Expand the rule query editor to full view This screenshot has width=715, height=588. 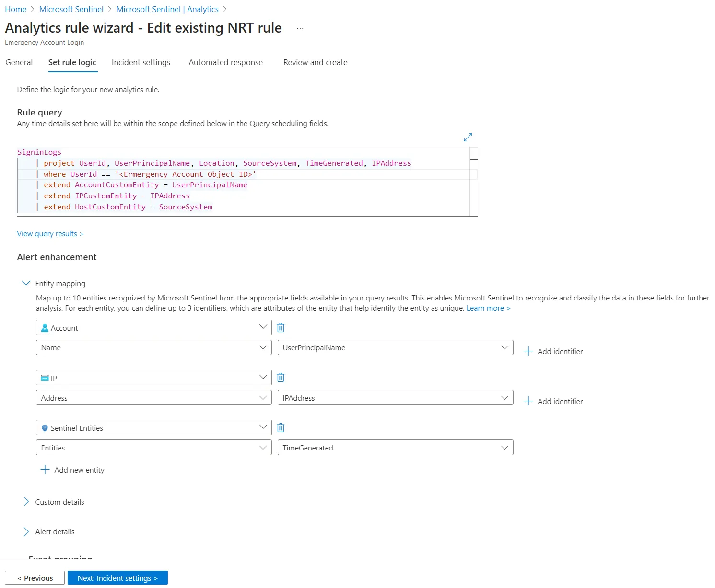pyautogui.click(x=468, y=138)
